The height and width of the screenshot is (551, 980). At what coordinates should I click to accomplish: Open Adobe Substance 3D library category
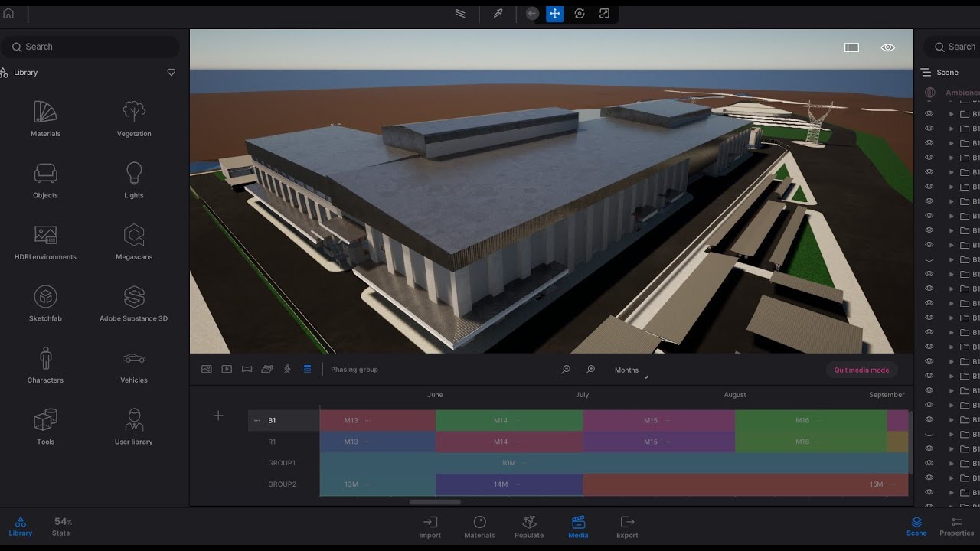pos(134,304)
